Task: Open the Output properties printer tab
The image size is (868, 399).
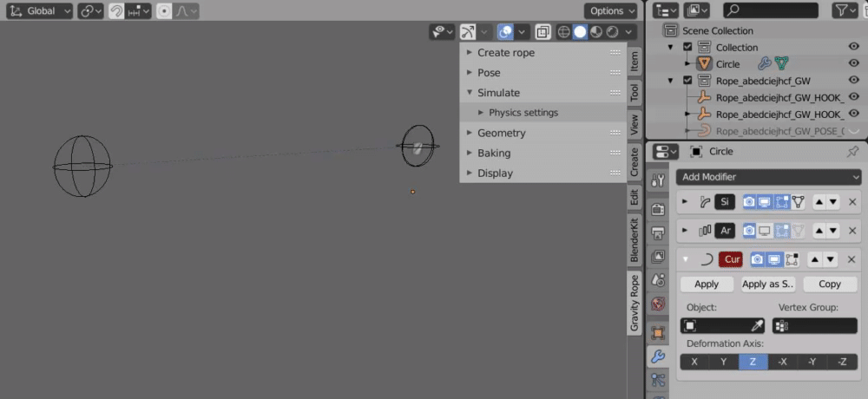Action: point(658,233)
